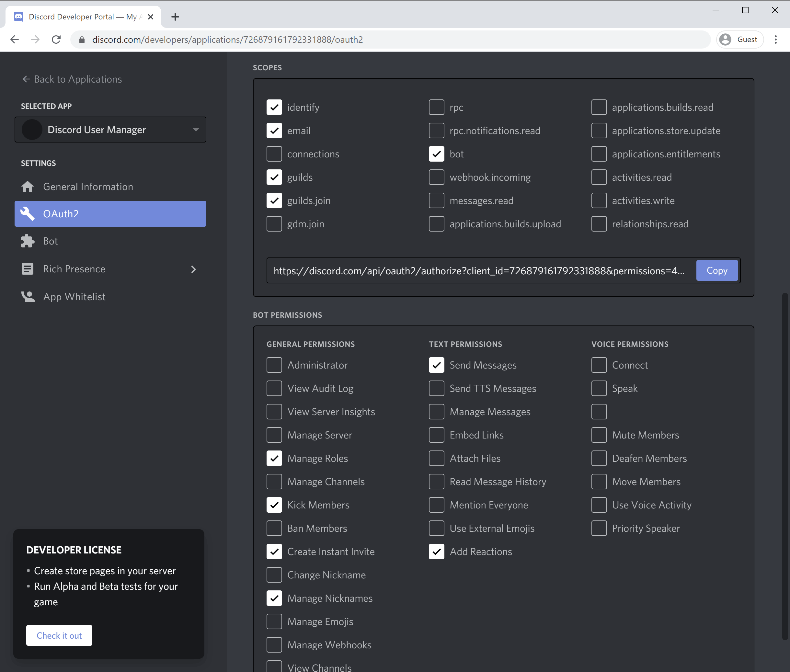Click the Rich Presence document icon
The image size is (790, 672).
click(28, 269)
